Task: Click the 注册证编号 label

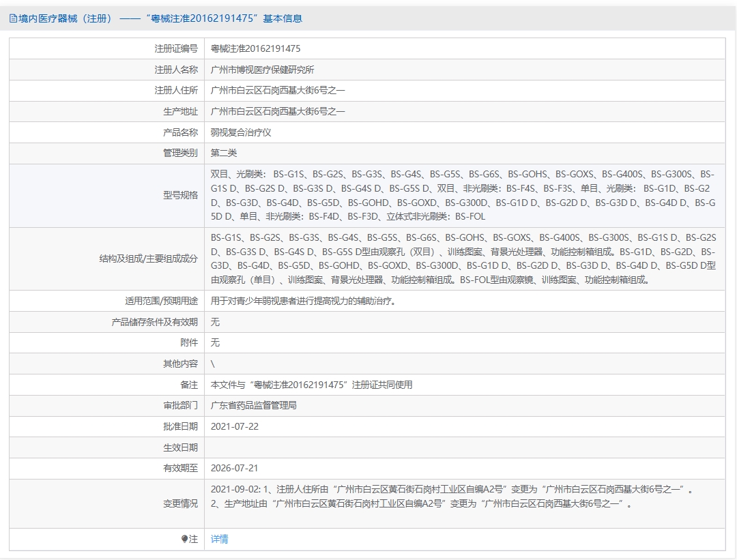Action: 176,49
